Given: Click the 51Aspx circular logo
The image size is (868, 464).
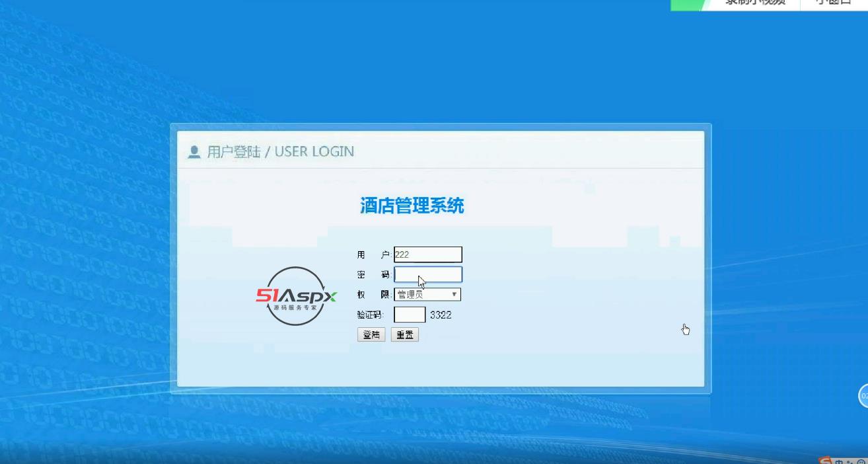Looking at the screenshot, I should coord(297,296).
